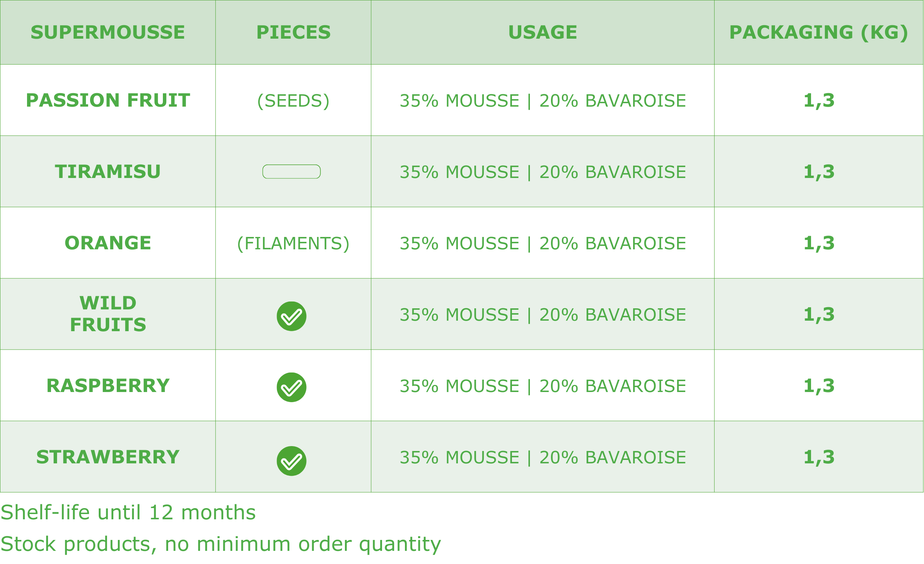Select the SUPERMOUSSE column header
This screenshot has width=924, height=564.
tap(108, 32)
